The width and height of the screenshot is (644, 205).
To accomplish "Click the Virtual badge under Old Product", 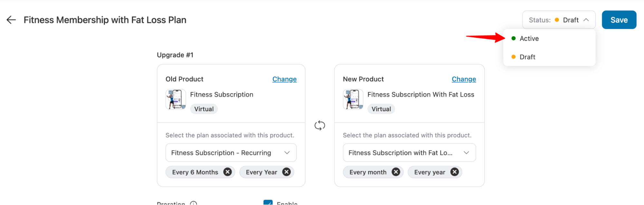I will [204, 109].
